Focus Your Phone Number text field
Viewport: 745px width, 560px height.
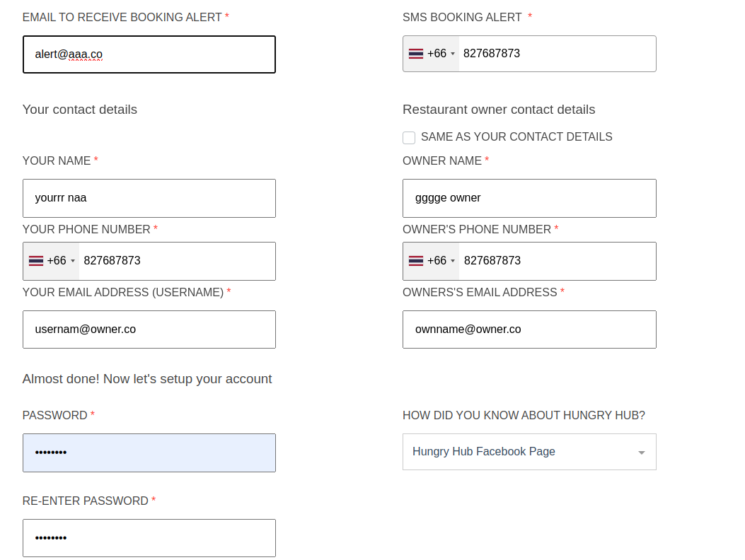tap(175, 261)
